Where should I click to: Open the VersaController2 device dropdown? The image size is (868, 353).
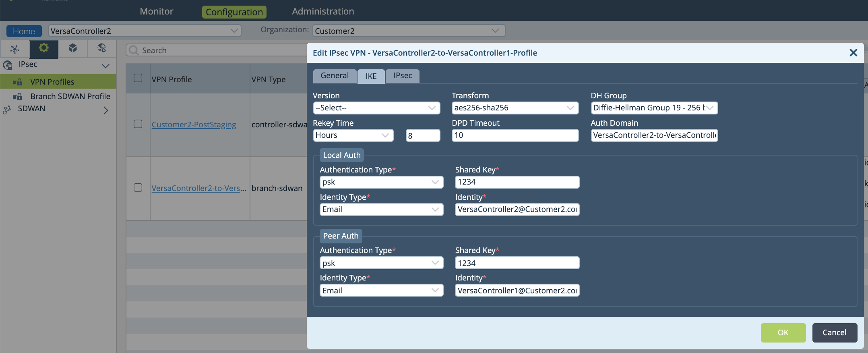145,31
